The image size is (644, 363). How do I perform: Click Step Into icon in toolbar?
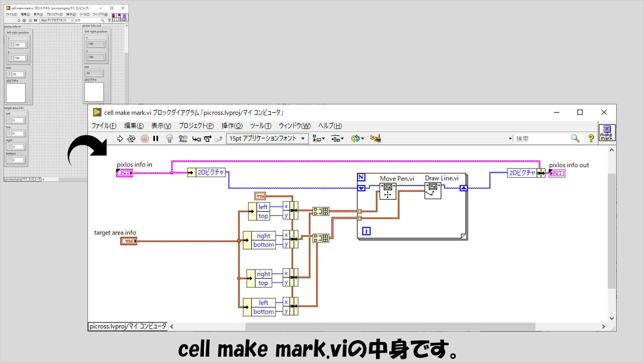[197, 139]
